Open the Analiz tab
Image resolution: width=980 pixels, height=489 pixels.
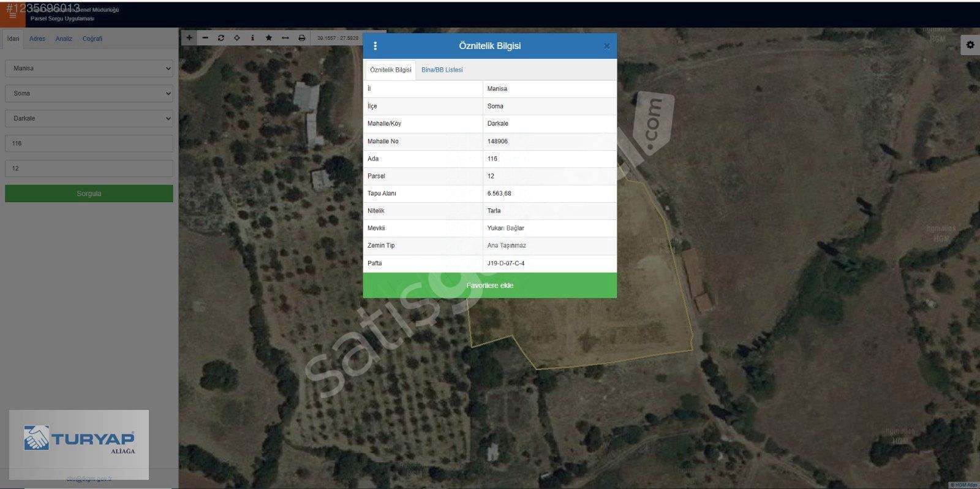(x=64, y=39)
